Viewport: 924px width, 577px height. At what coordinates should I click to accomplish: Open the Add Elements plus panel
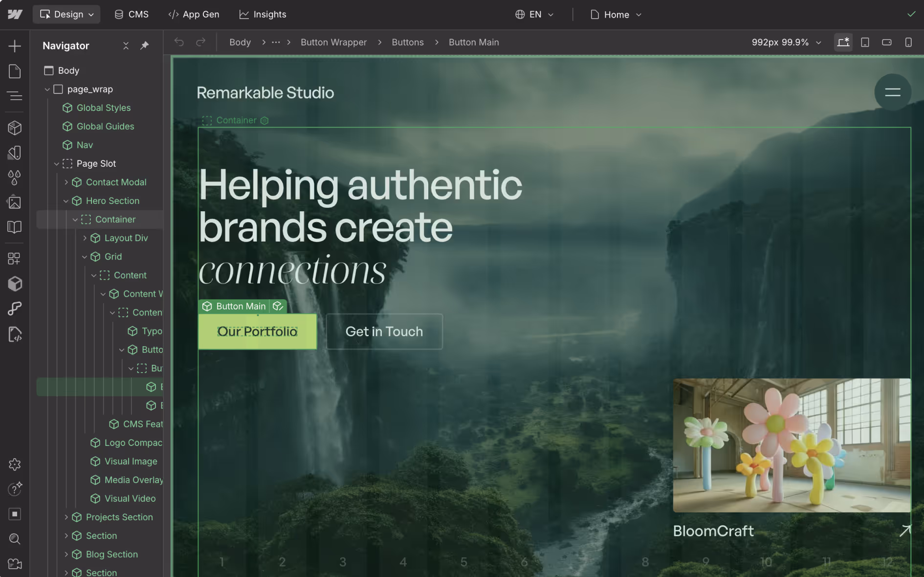(15, 46)
